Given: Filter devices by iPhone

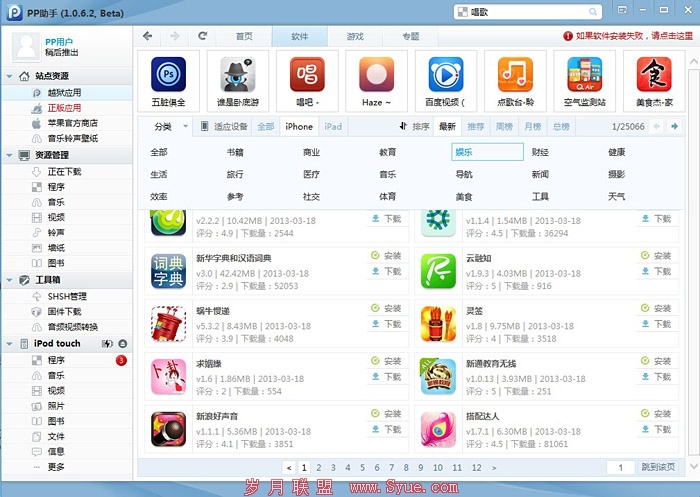Looking at the screenshot, I should click(x=299, y=126).
